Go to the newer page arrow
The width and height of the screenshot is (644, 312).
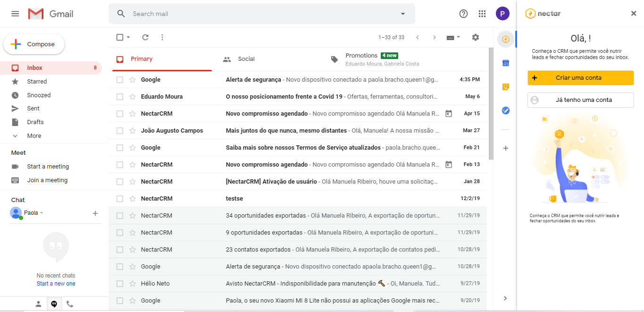417,37
